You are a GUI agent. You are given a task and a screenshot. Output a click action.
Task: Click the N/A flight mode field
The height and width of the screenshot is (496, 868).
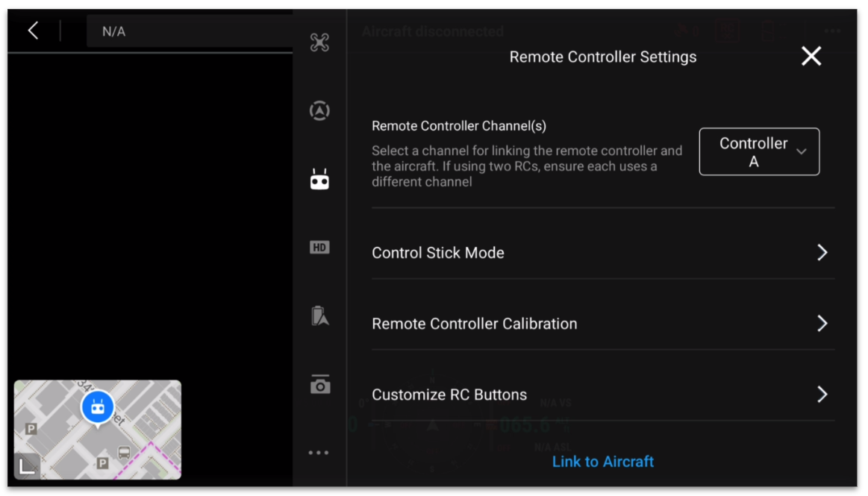click(x=190, y=31)
